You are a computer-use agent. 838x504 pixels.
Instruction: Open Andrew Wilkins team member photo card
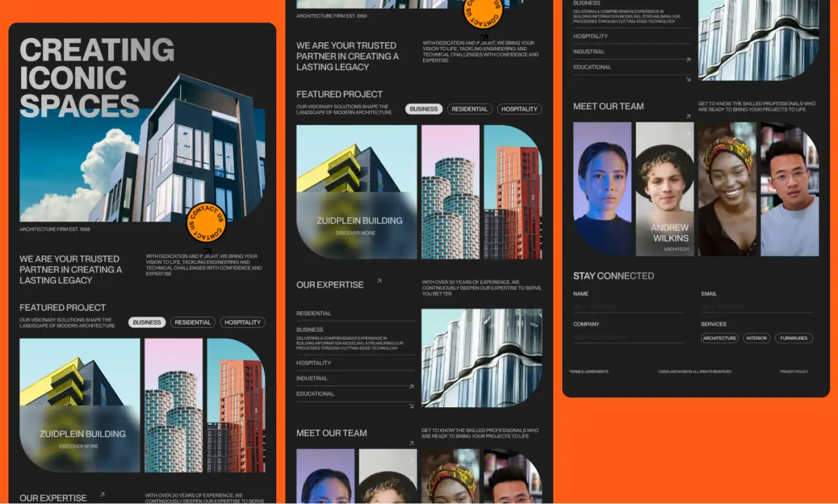pos(665,190)
